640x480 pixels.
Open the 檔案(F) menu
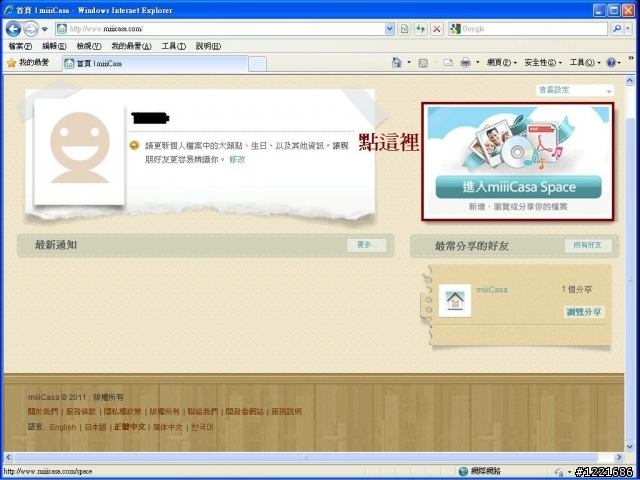(20, 46)
